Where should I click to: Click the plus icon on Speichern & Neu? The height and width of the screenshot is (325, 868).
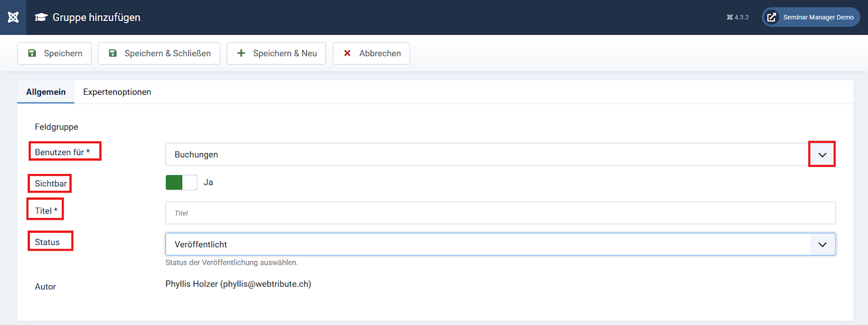[241, 53]
